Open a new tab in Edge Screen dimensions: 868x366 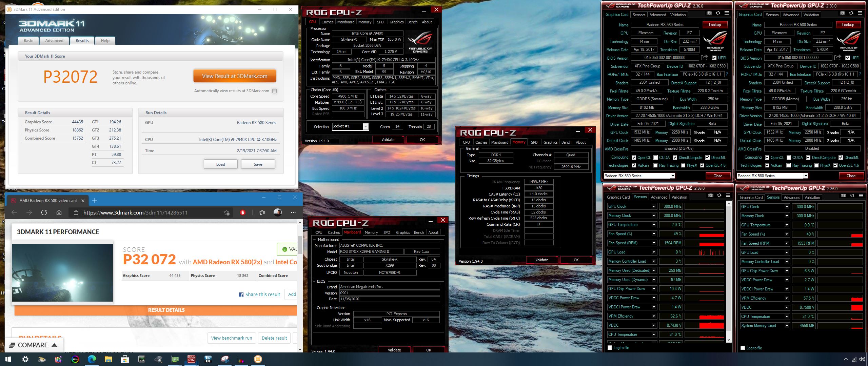[95, 201]
